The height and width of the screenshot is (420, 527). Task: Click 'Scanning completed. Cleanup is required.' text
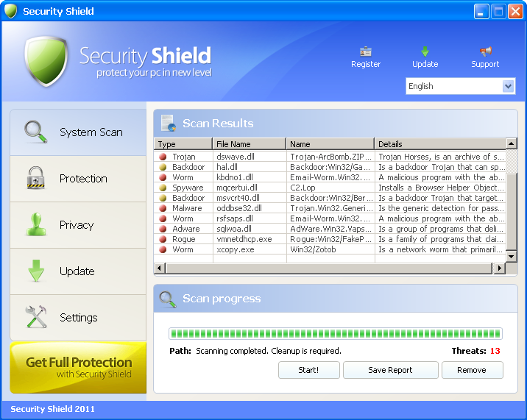pyautogui.click(x=269, y=351)
